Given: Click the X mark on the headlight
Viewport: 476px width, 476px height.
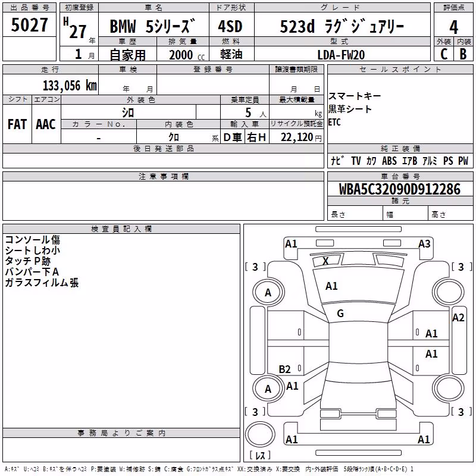Looking at the screenshot, I should coord(325,261).
